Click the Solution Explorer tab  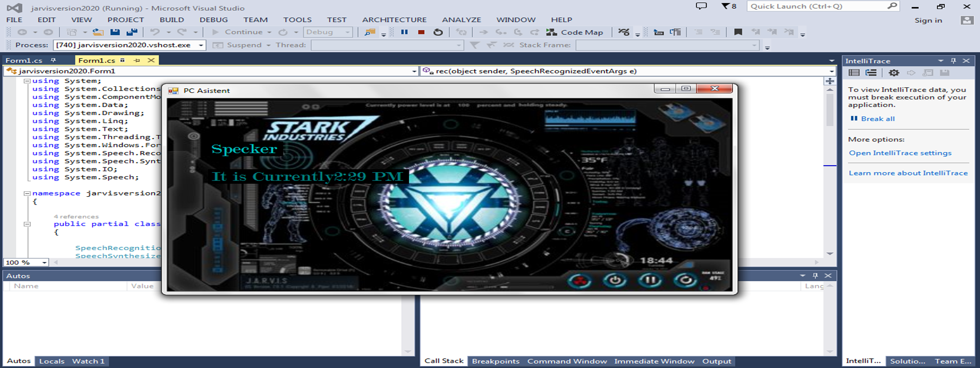[x=908, y=361]
